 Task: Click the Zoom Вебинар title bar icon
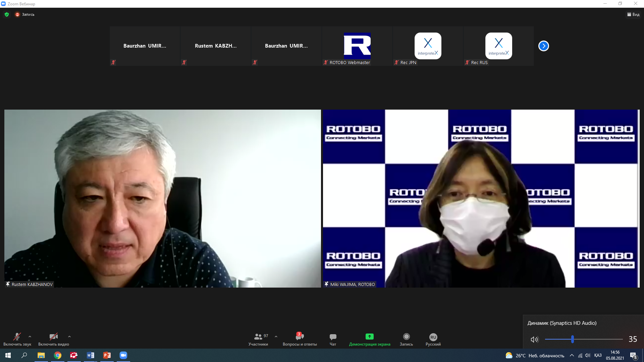(3, 4)
